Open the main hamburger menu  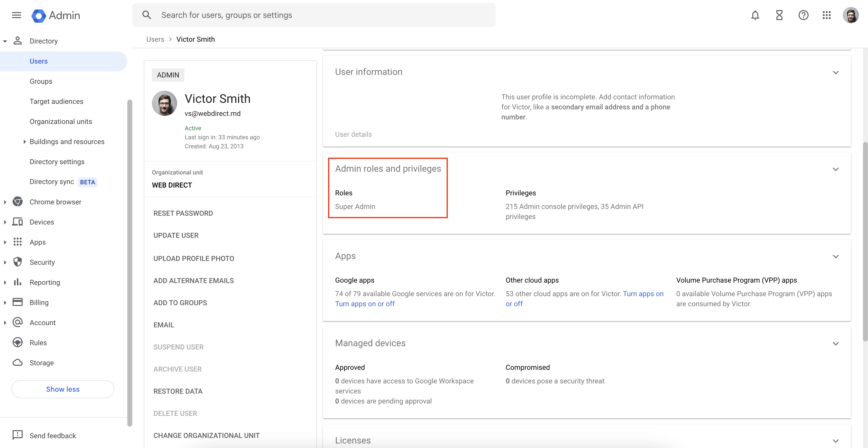tap(17, 15)
